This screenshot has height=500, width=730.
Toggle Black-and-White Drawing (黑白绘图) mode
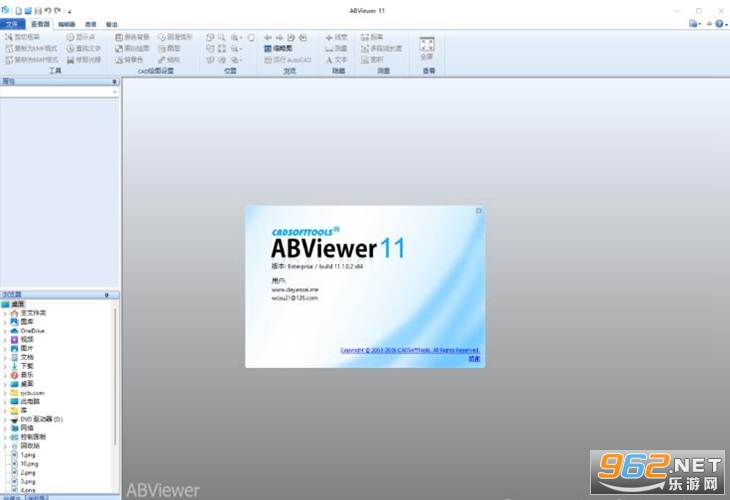coord(132,48)
